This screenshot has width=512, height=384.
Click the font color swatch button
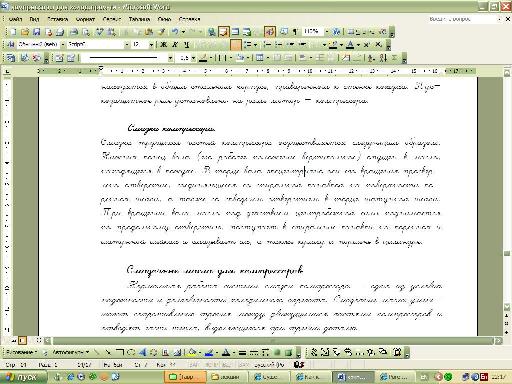(350, 45)
